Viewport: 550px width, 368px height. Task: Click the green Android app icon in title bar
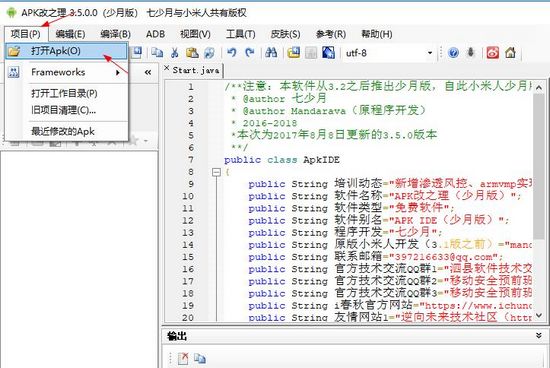[12, 13]
